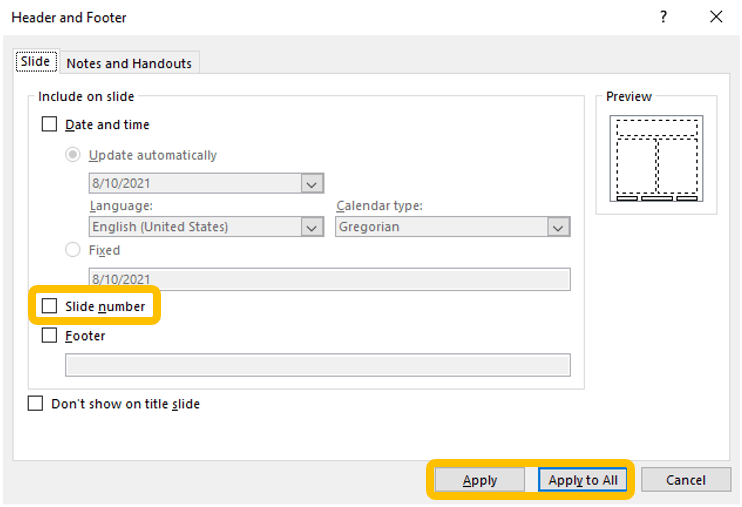742x507 pixels.
Task: Check Don't show on title slide
Action: (x=36, y=404)
